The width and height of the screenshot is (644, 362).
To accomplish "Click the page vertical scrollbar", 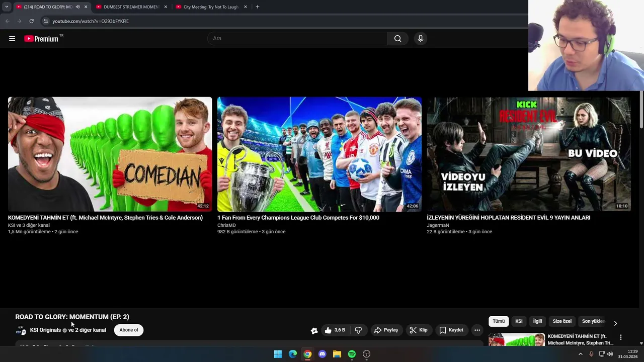I will tap(641, 110).
